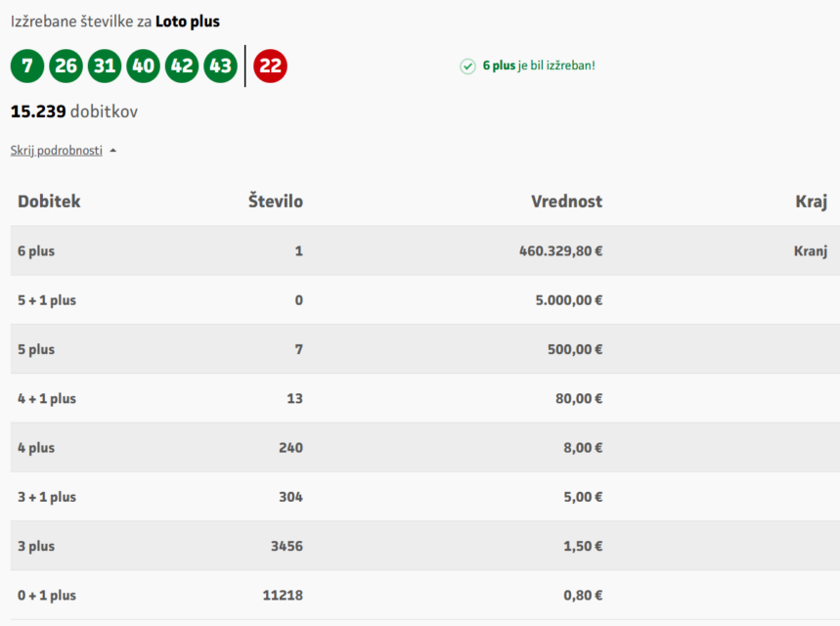Collapse details via Skrij podrobnosti link
Screen dimensions: 840x626
(x=57, y=151)
